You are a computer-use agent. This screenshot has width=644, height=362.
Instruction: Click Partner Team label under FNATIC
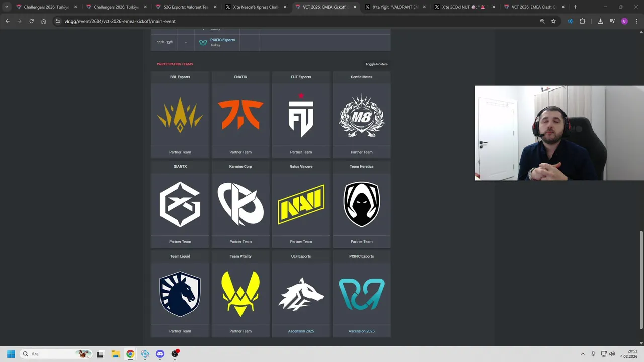point(240,152)
